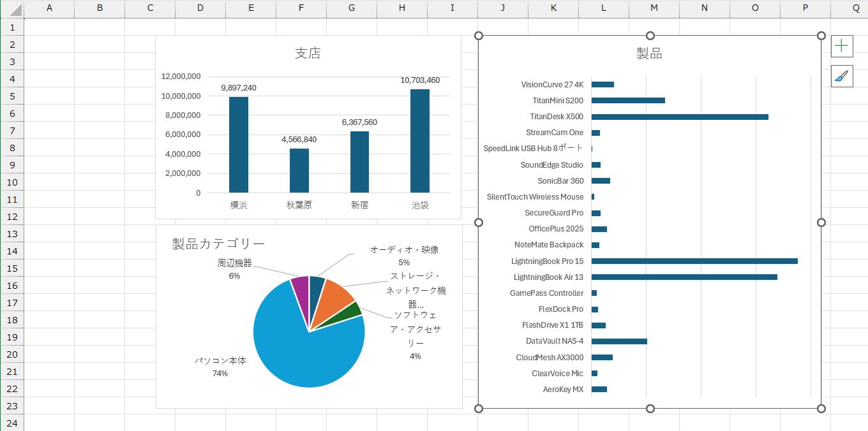Select the purple 周辺機器 pie slice
The height and width of the screenshot is (431, 868).
tap(301, 293)
